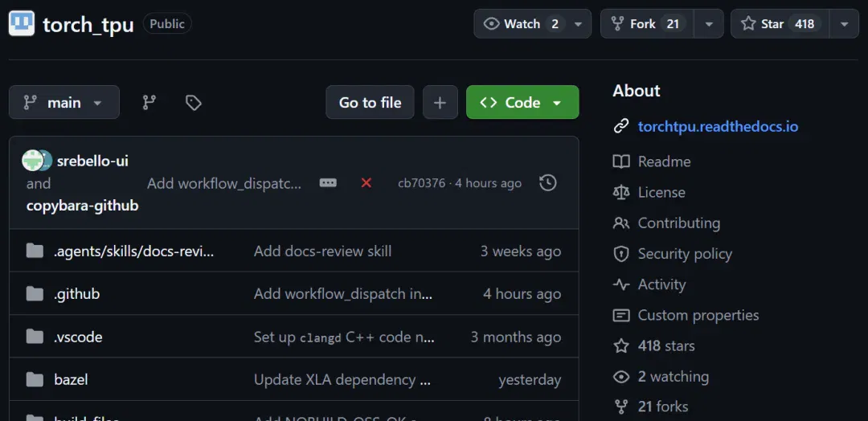The image size is (868, 421).
Task: Open the main branch selector dropdown
Action: click(64, 102)
